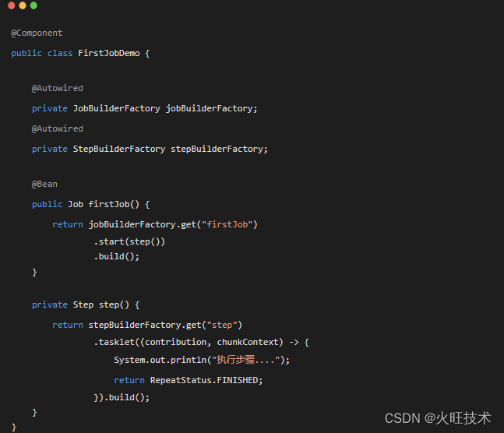Click the .start(step()) call
Image resolution: width=504 pixels, height=433 pixels.
coord(129,241)
